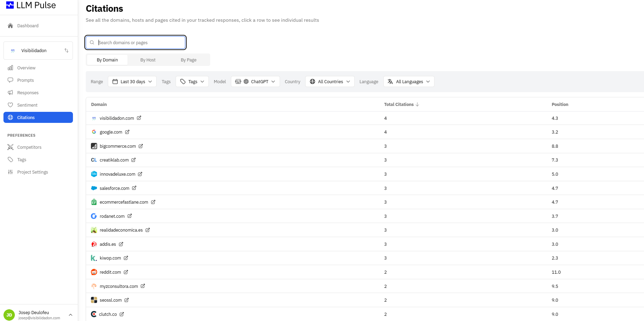Click external link icon next to google.com
The image size is (644, 321).
coord(127,132)
